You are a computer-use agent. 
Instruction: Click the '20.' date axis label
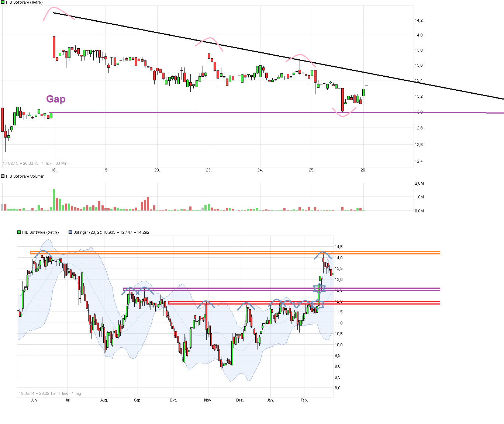[157, 170]
